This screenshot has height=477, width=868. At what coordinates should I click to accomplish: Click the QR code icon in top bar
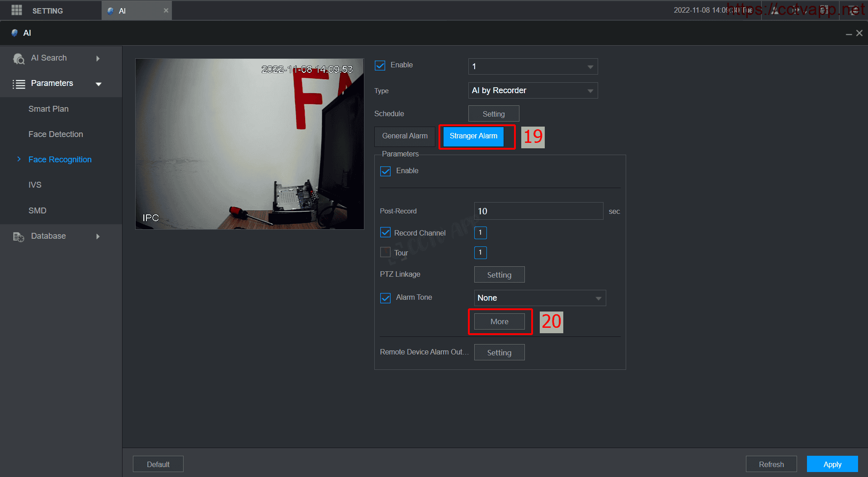824,10
